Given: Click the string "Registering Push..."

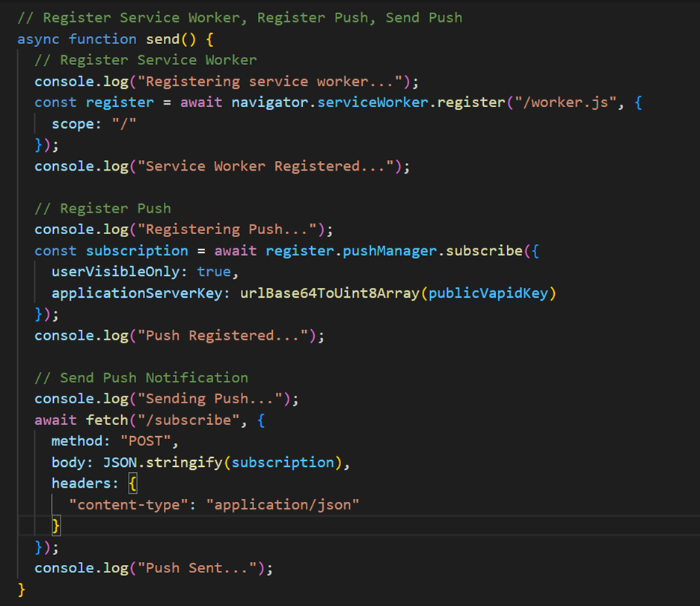Looking at the screenshot, I should [x=227, y=230].
